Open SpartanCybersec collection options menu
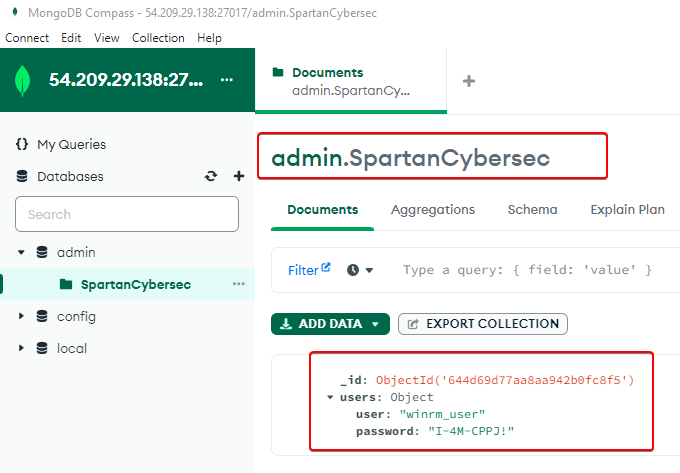This screenshot has height=473, width=680. 238,284
